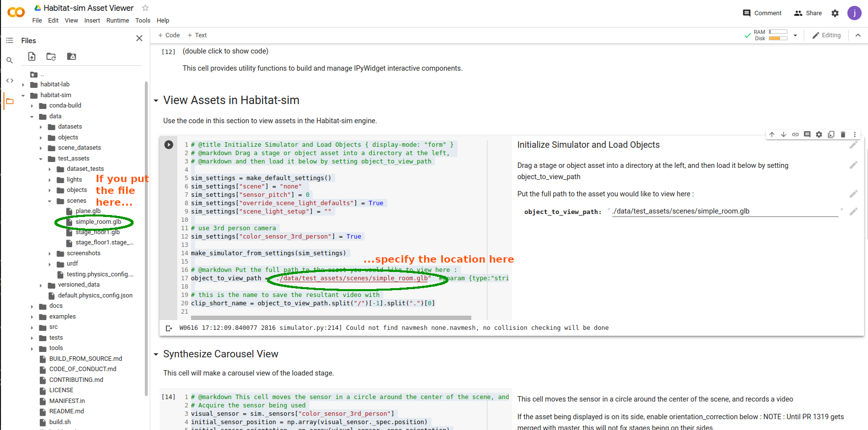Image resolution: width=868 pixels, height=430 pixels.
Task: Open the Edit menu
Action: click(54, 21)
